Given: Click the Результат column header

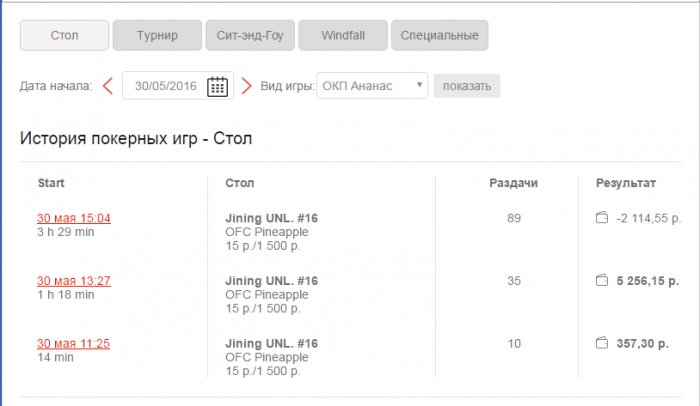Looking at the screenshot, I should (x=626, y=183).
